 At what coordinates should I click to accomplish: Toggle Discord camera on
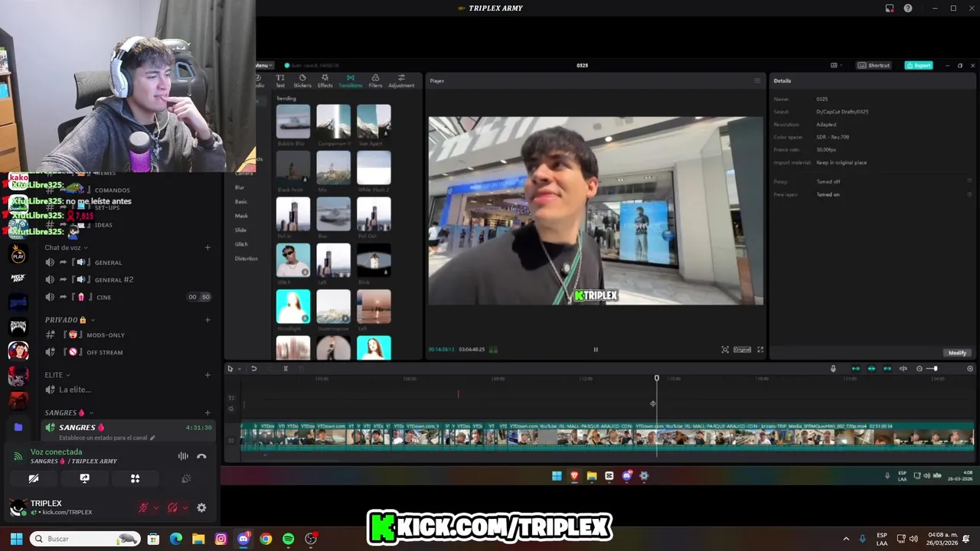34,478
